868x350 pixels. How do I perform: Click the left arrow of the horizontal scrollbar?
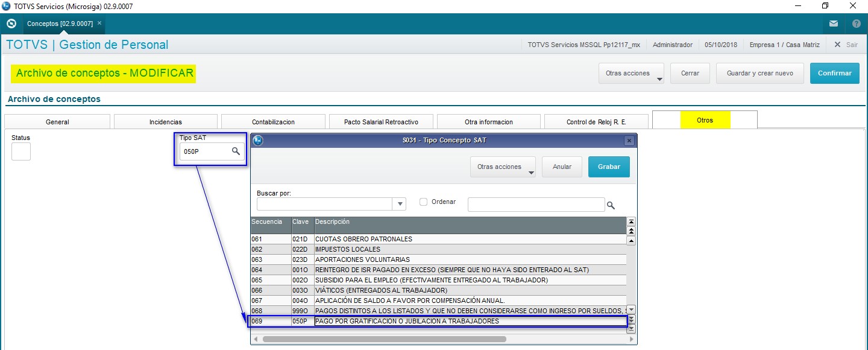256,339
